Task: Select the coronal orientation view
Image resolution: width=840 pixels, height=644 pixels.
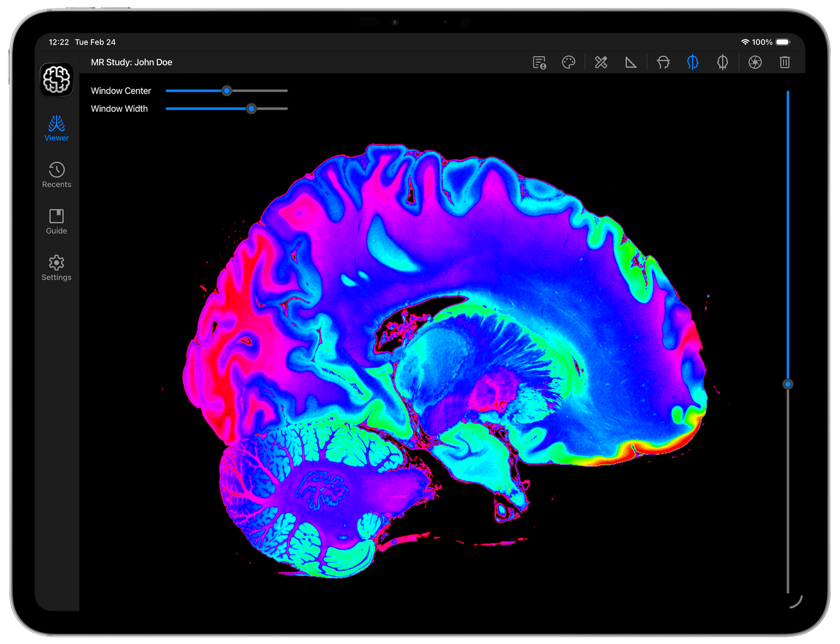Action: (x=723, y=63)
